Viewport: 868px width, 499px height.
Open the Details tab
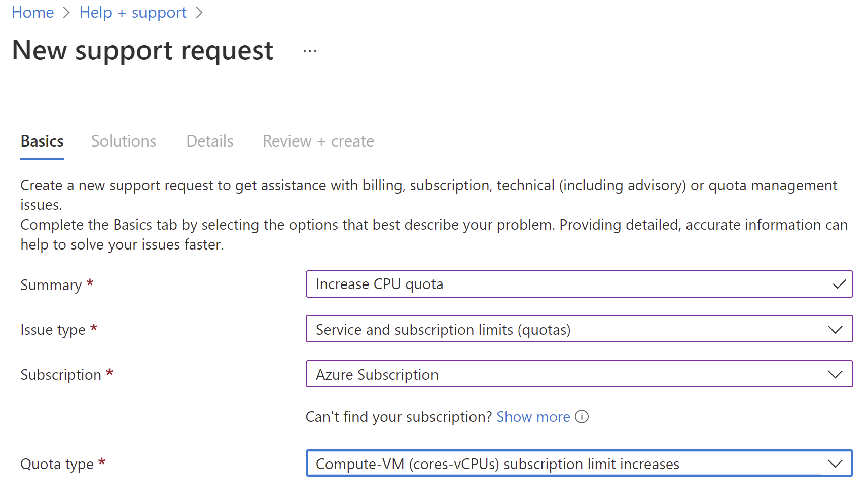[210, 141]
